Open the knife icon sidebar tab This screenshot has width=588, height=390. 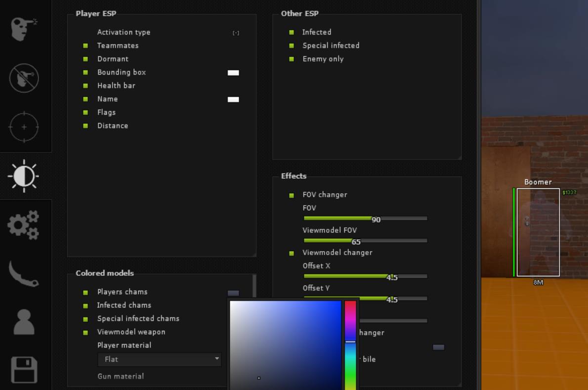point(24,274)
